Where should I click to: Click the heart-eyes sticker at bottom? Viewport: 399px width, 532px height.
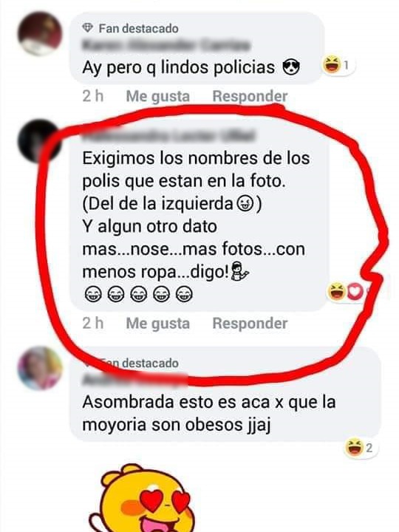click(143, 498)
